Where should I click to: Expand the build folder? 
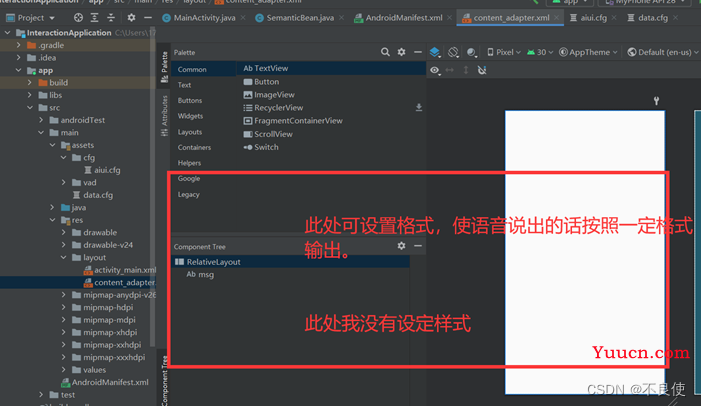tap(30, 83)
